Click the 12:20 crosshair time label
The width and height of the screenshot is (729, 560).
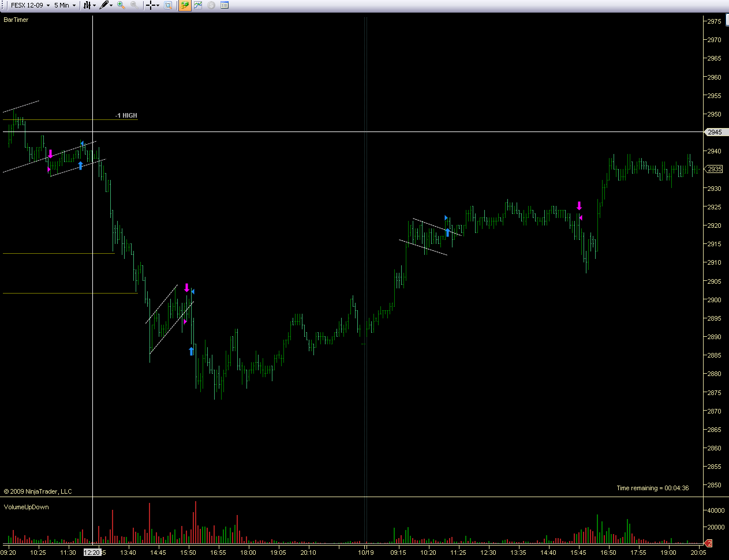tap(92, 553)
